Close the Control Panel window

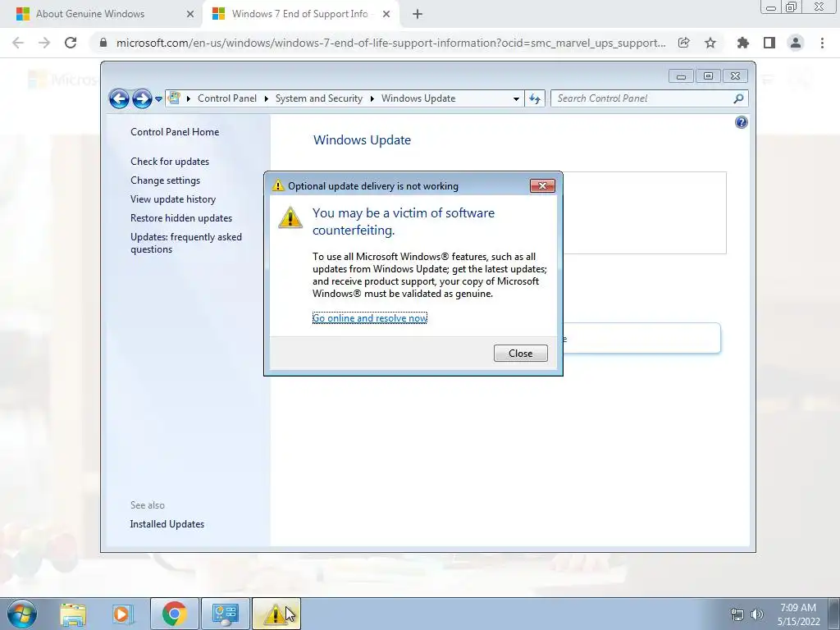[x=735, y=76]
